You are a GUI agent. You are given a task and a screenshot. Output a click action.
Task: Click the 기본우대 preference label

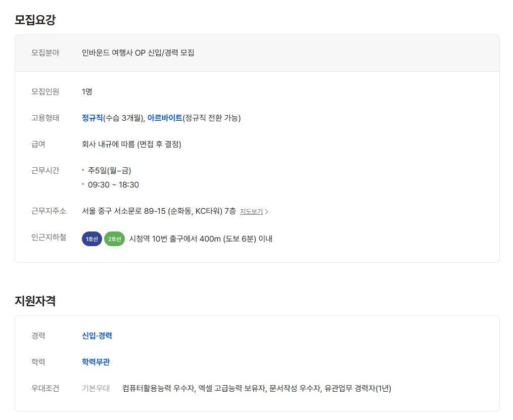[96, 388]
